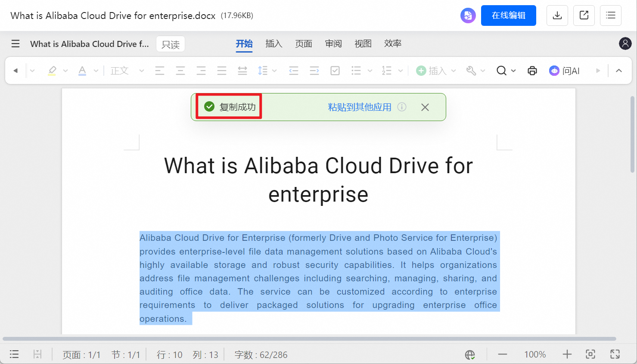Open the list menu icon in the top-right header

click(611, 16)
